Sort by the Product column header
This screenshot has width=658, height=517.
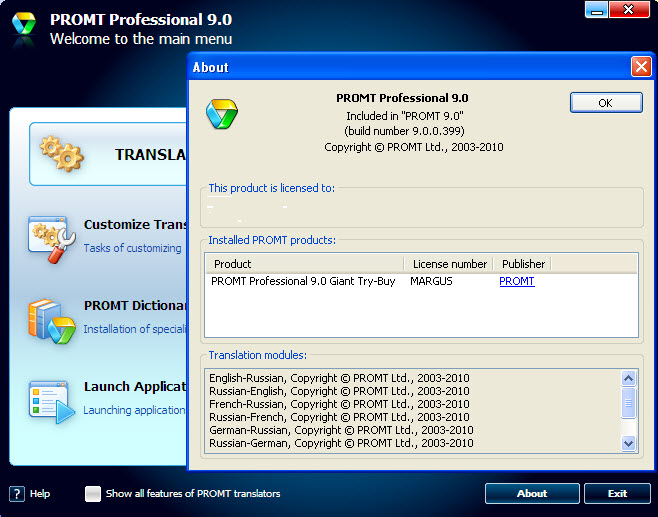pos(305,264)
